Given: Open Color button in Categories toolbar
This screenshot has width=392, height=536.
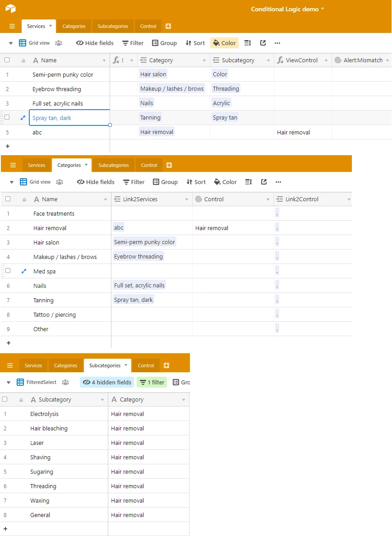Looking at the screenshot, I should 225,182.
